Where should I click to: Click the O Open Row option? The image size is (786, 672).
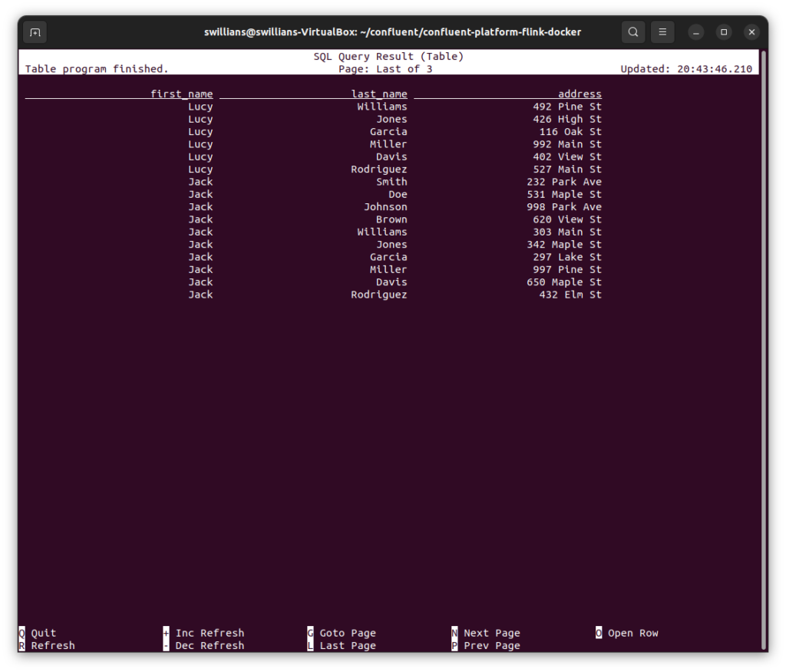[627, 633]
